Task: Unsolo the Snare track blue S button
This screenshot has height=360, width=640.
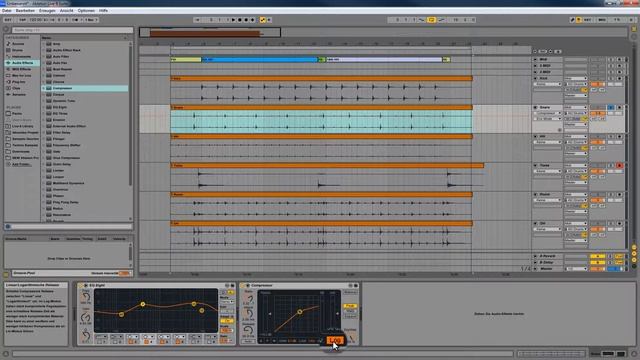Action: click(x=611, y=107)
